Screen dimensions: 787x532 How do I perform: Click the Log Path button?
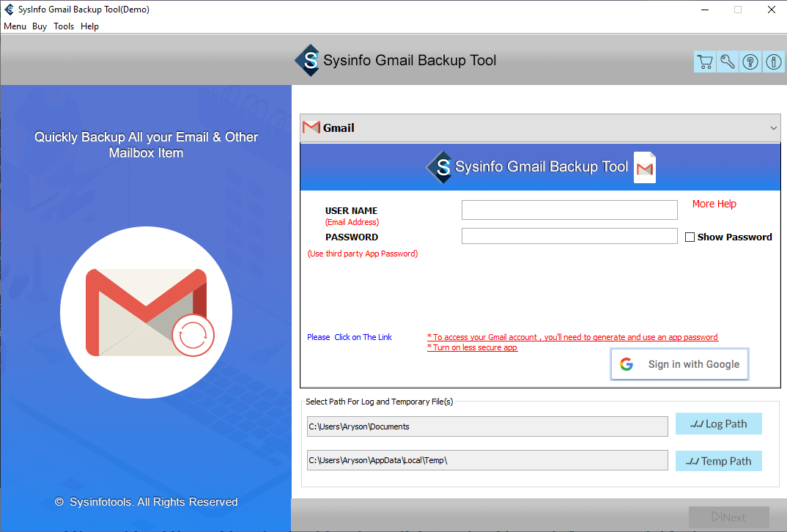click(x=719, y=424)
